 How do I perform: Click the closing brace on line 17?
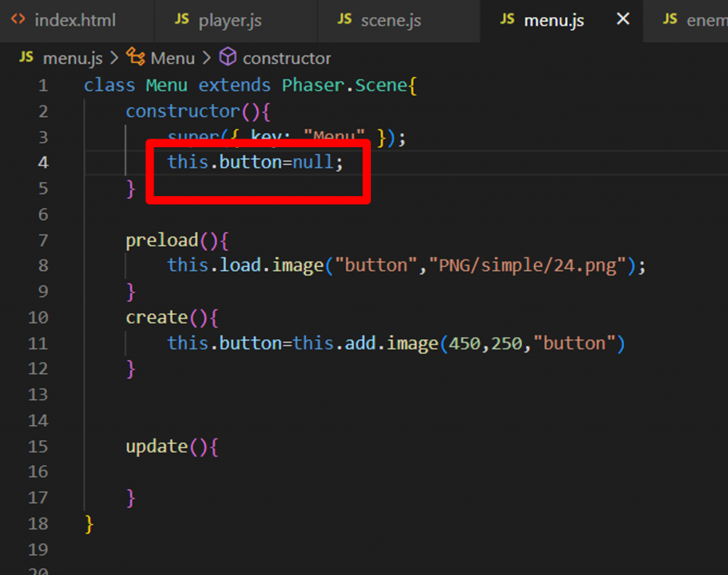coord(131,499)
